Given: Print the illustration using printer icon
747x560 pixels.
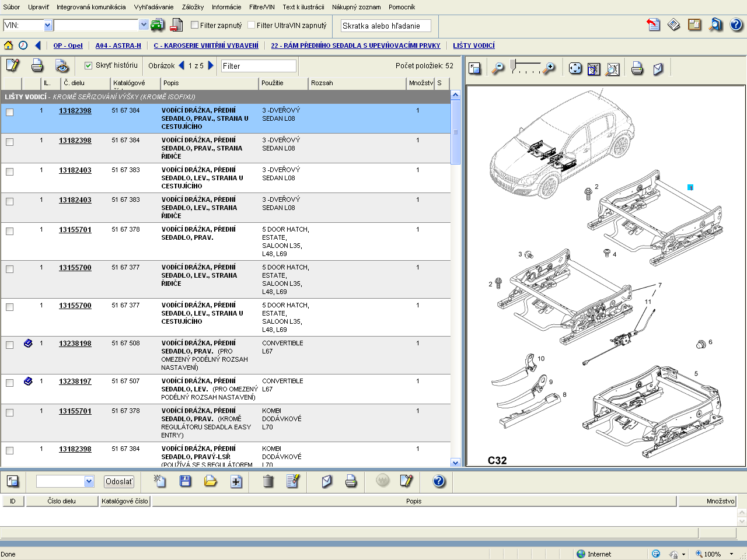Looking at the screenshot, I should pyautogui.click(x=637, y=69).
